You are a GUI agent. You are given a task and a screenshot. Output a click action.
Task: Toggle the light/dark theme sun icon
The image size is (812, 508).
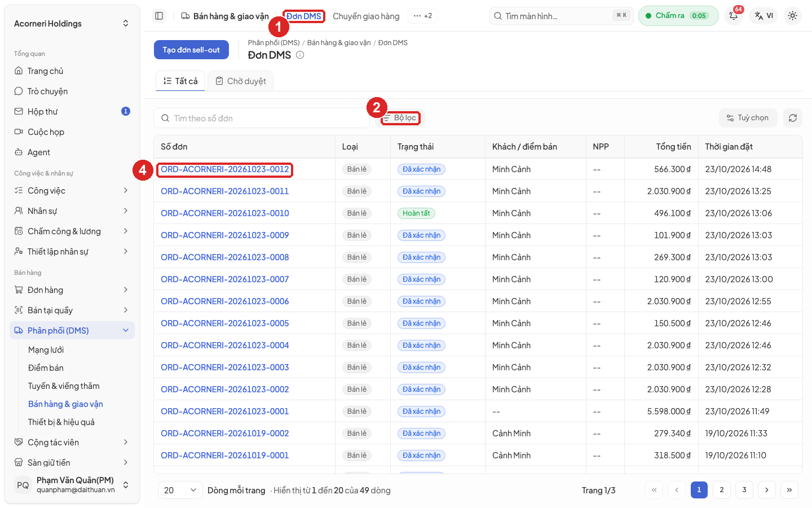(793, 16)
